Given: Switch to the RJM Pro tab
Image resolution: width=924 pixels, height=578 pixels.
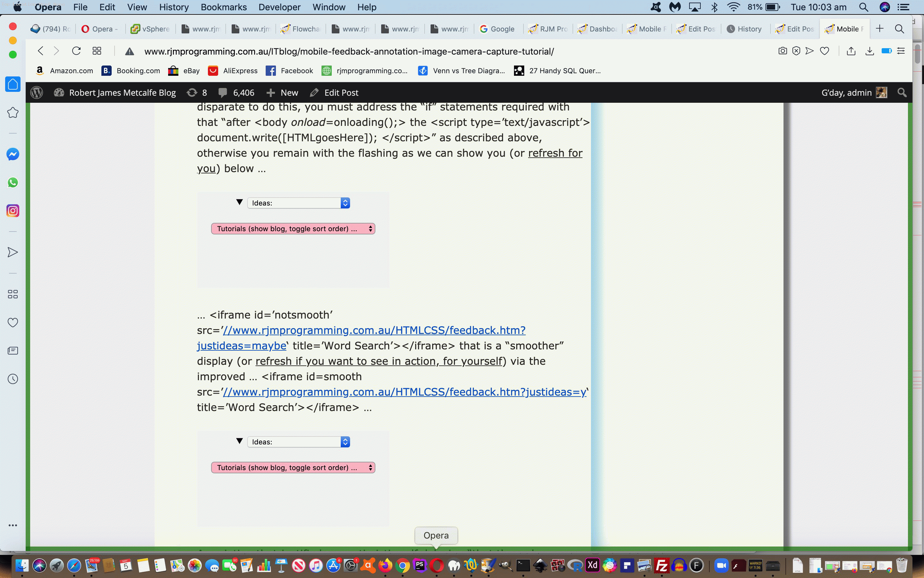Looking at the screenshot, I should tap(548, 29).
